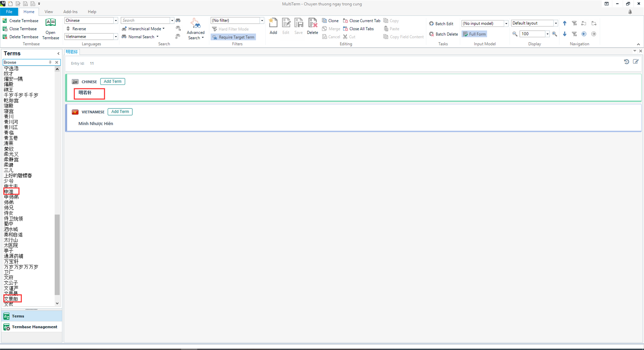Viewport: 644px width, 350px height.
Task: Open the Terms view in bottom navigation
Action: click(32, 316)
